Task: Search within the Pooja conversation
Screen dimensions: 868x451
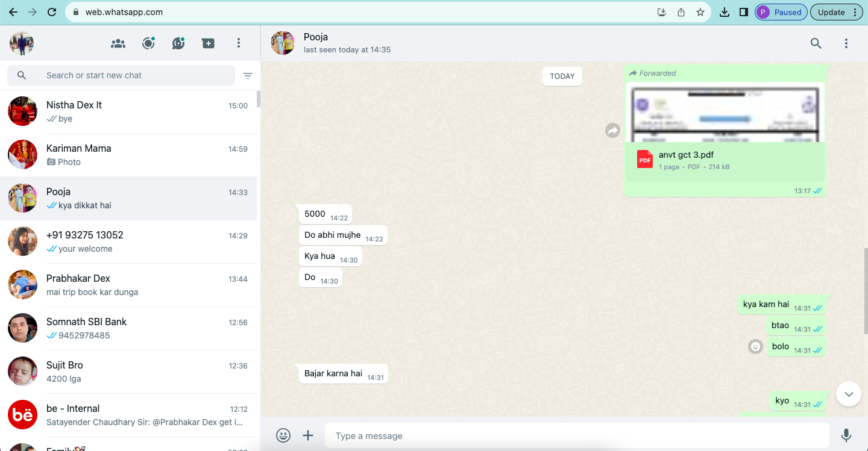Action: tap(816, 43)
